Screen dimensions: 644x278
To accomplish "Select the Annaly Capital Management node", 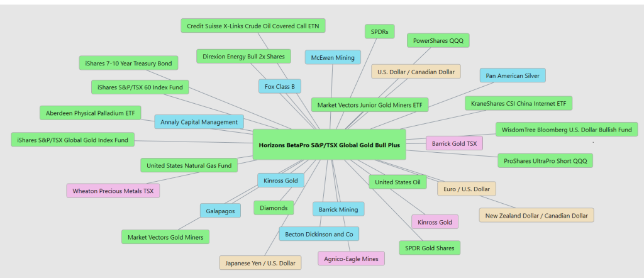I will click(x=199, y=122).
